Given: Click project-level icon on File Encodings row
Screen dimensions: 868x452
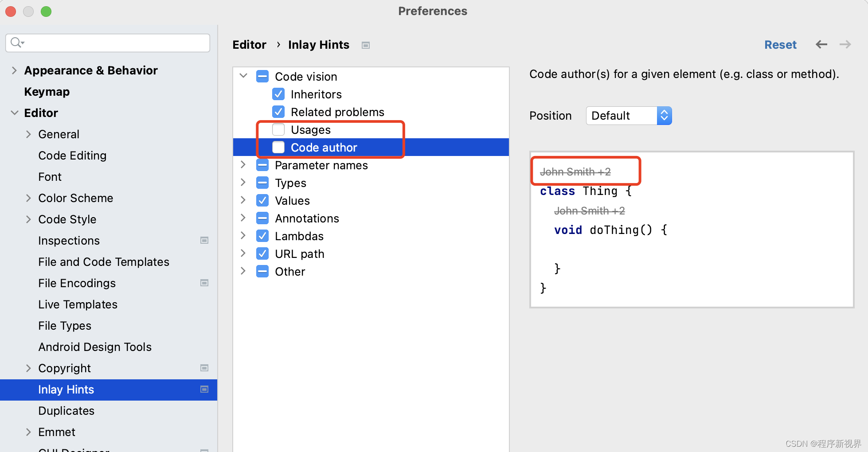Looking at the screenshot, I should click(x=204, y=283).
